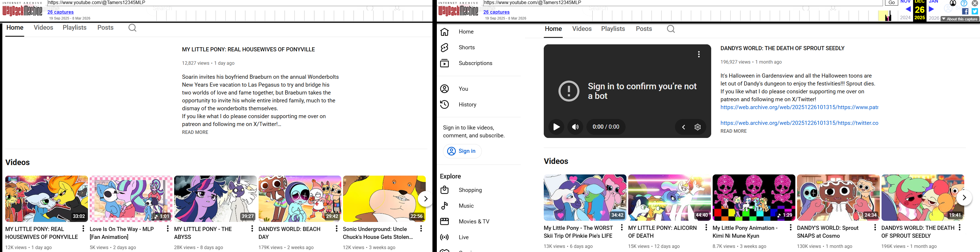Open the 26 captures link in the left window
The width and height of the screenshot is (980, 252).
click(x=60, y=12)
